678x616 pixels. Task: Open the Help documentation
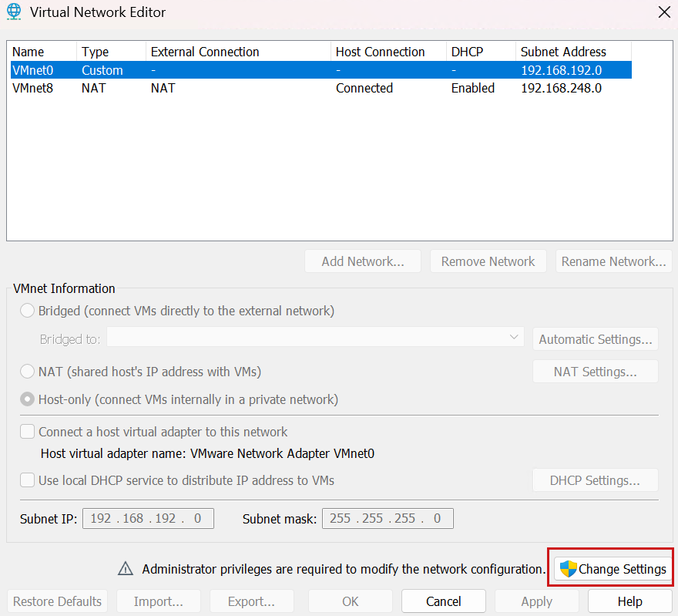(629, 601)
